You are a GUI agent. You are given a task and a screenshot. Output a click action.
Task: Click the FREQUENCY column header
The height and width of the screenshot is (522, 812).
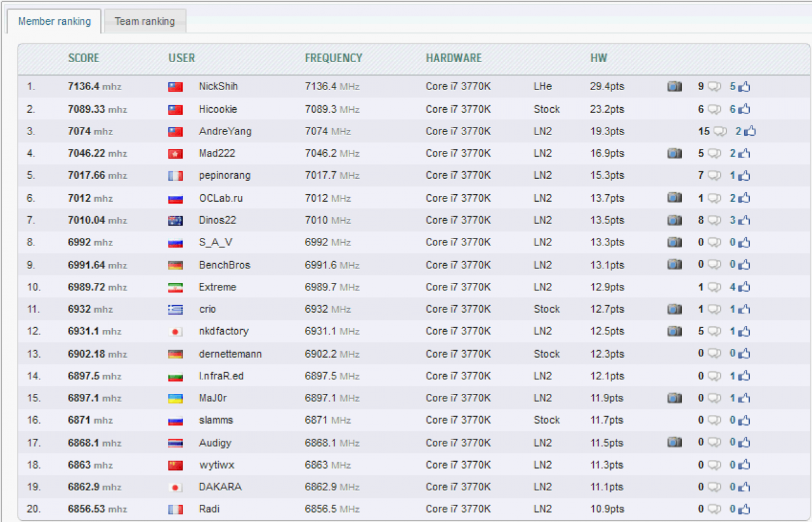(x=334, y=58)
